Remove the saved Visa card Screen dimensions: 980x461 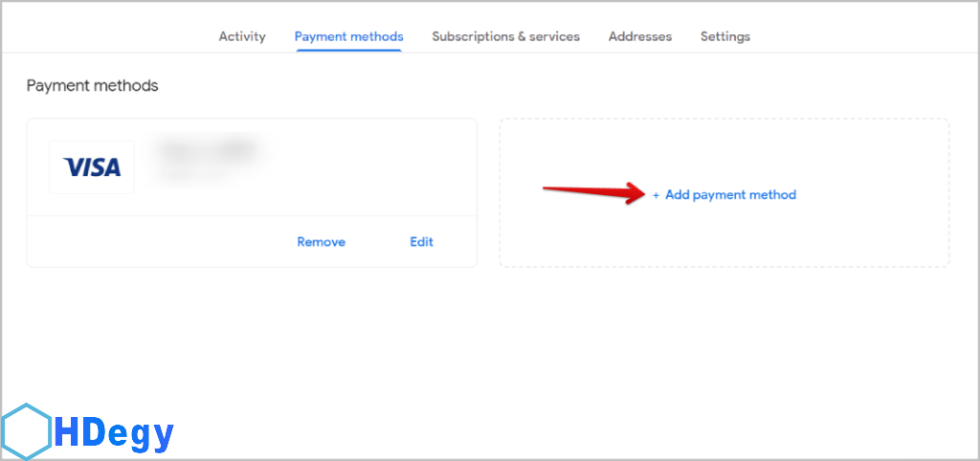[x=321, y=242]
